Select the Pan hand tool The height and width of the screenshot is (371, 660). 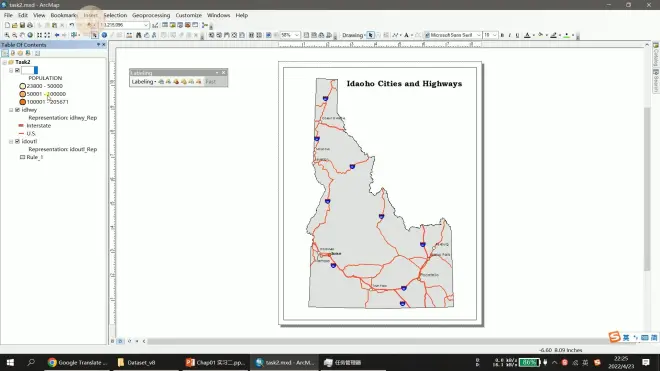[22, 35]
